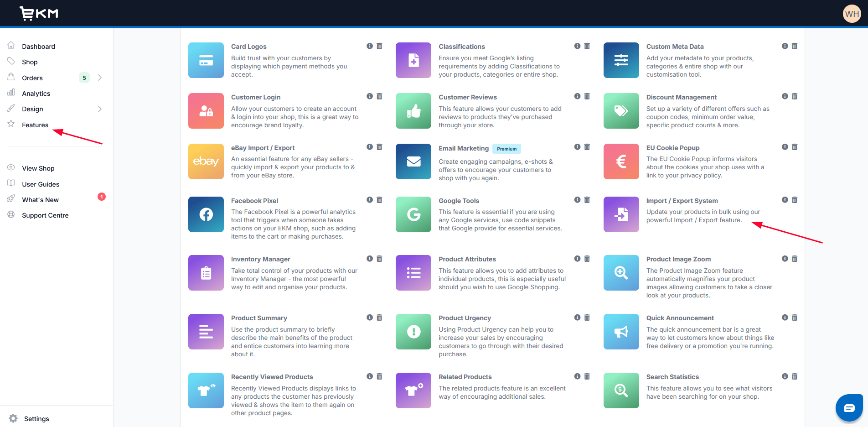Screen dimensions: 868x427
Task: Remove the Facebook Pixel feature via trash icon
Action: [x=379, y=200]
